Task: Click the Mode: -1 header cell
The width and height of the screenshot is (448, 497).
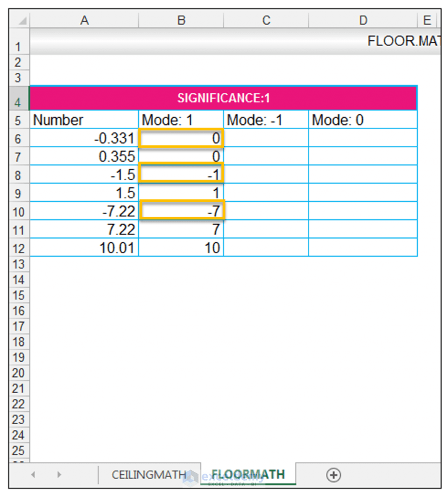Action: [266, 120]
